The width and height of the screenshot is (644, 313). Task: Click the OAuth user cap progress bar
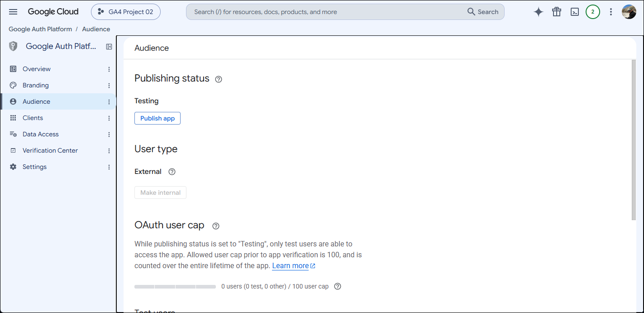coord(175,287)
